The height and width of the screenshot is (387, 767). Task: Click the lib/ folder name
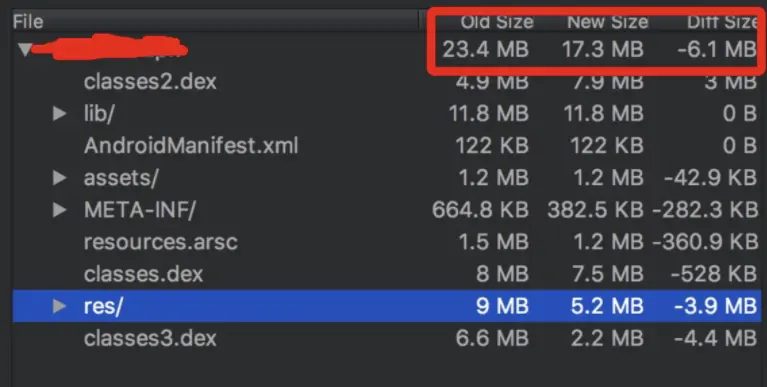99,114
